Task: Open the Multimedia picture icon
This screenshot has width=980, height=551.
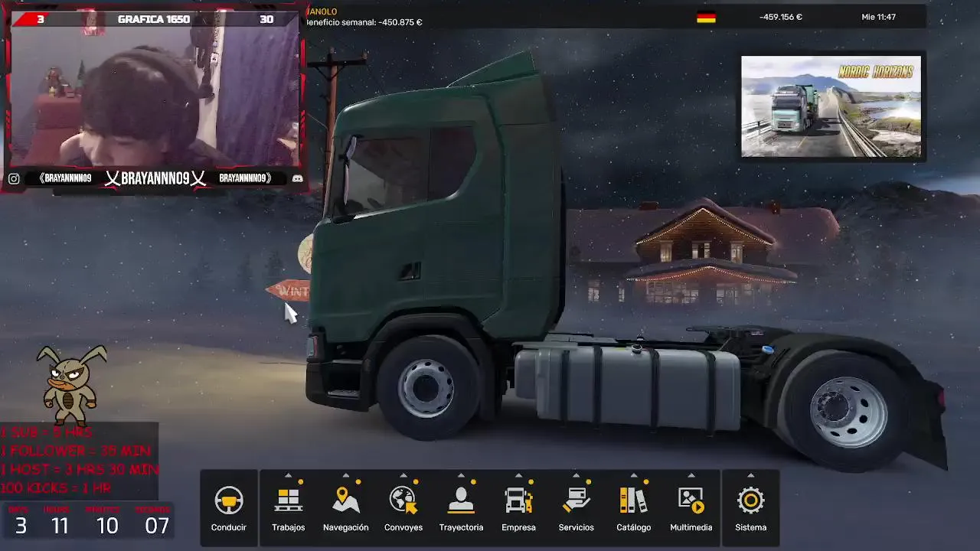Action: 691,500
